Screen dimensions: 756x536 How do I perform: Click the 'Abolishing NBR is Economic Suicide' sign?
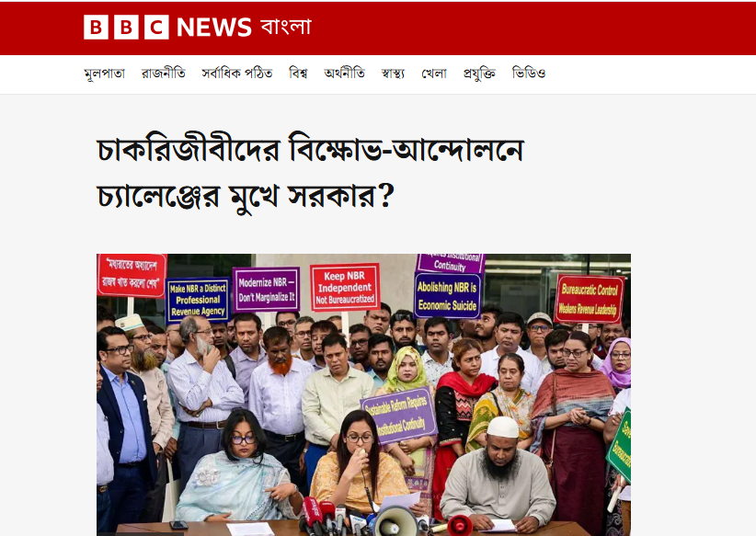coord(447,296)
